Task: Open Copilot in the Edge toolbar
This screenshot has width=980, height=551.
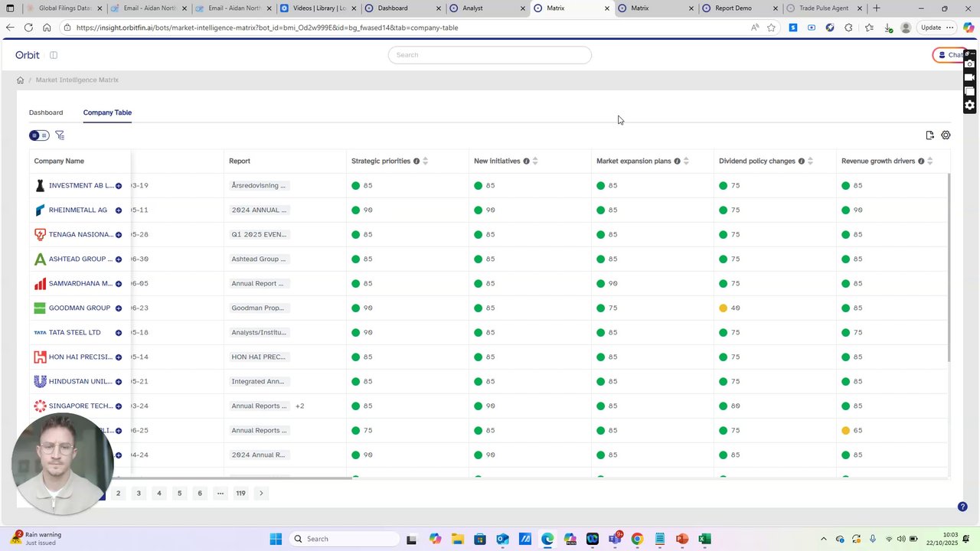Action: 969,28
